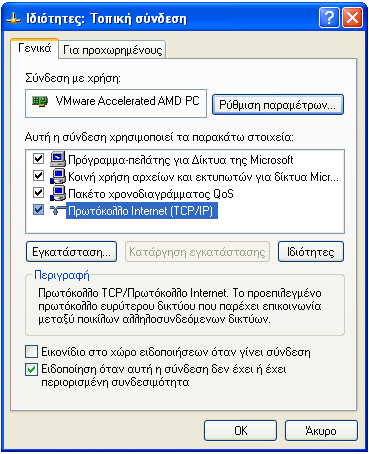Click the file and printer sharing icon
This screenshot has width=369, height=454.
tap(58, 176)
